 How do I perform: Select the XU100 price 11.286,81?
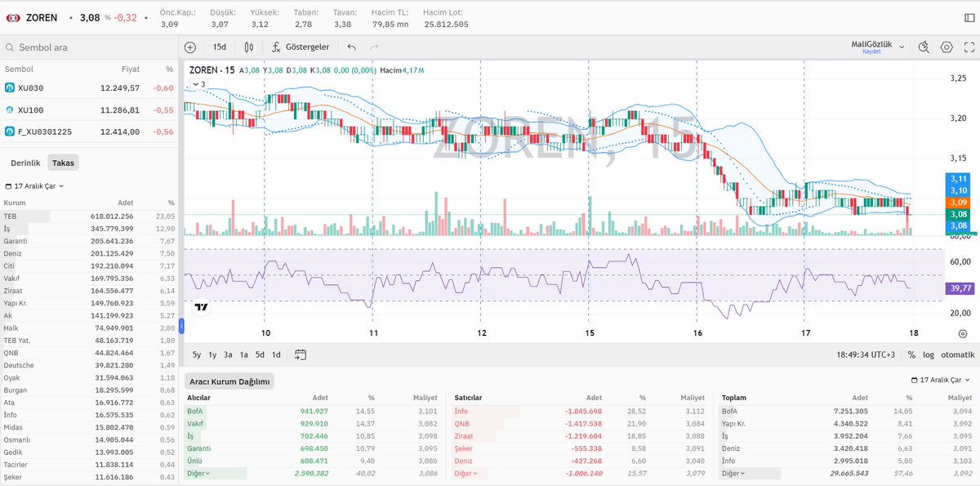tap(120, 109)
